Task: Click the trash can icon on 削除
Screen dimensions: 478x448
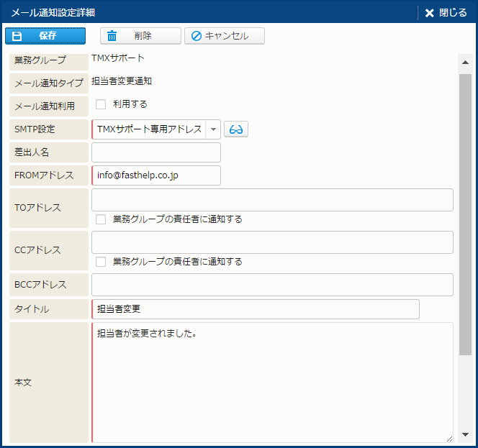Action: tap(112, 36)
